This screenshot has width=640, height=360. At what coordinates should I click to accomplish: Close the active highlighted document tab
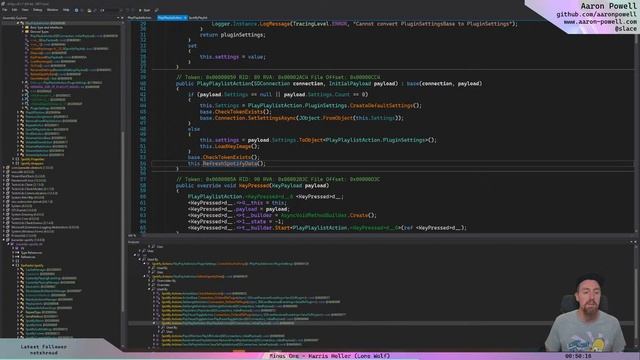[x=185, y=18]
